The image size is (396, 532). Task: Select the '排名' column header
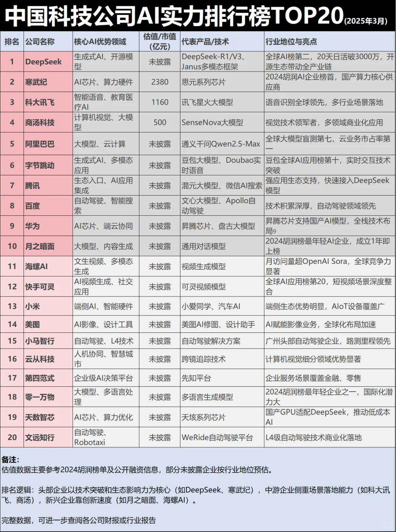click(x=12, y=42)
